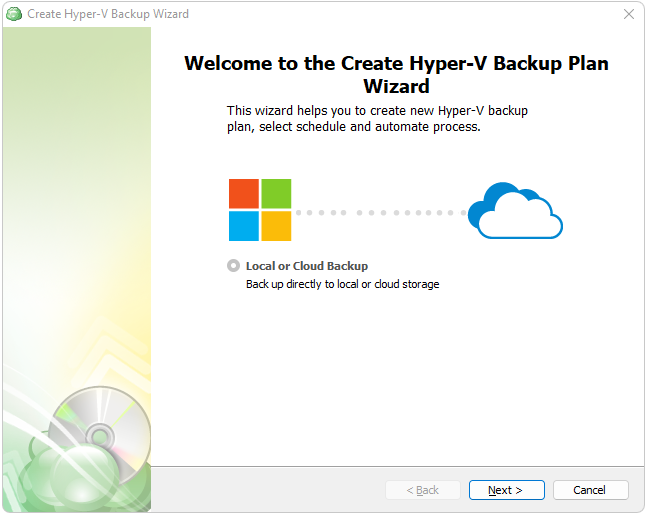Click the green square of the Windows logo

point(276,194)
